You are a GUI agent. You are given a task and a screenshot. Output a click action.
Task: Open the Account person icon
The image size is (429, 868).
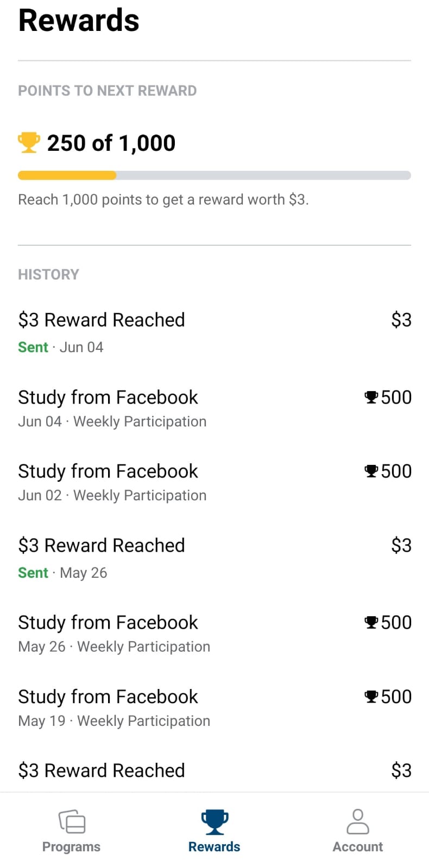(357, 822)
